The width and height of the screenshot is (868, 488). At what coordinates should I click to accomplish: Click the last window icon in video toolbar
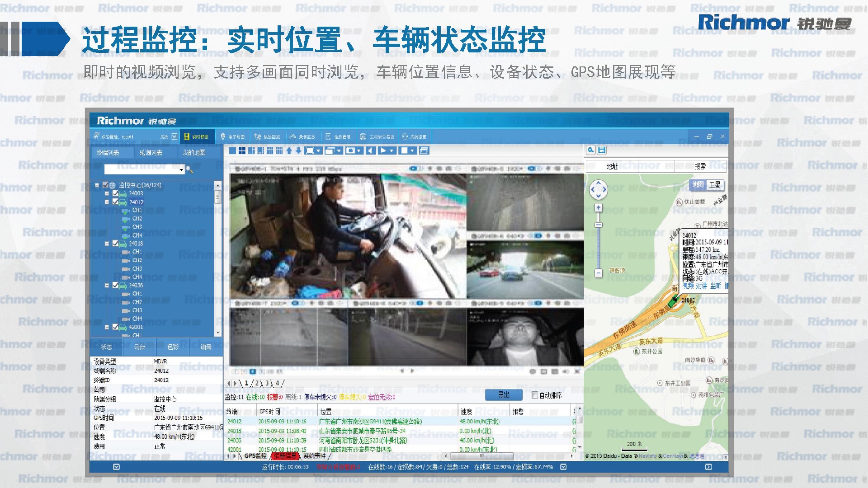(424, 150)
